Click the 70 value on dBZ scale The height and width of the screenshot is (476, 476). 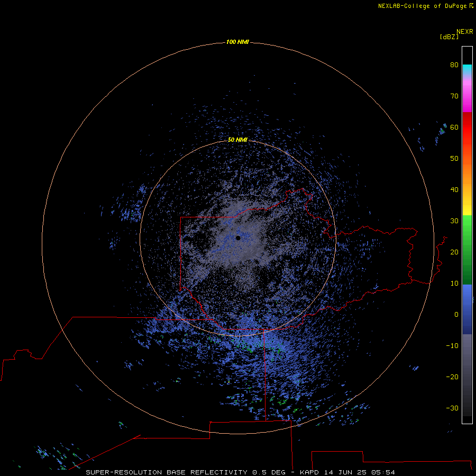[x=454, y=96]
